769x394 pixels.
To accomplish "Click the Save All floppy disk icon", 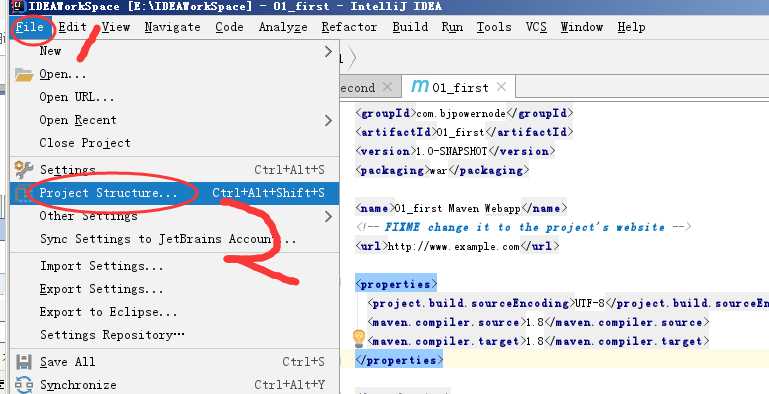I will pos(24,362).
